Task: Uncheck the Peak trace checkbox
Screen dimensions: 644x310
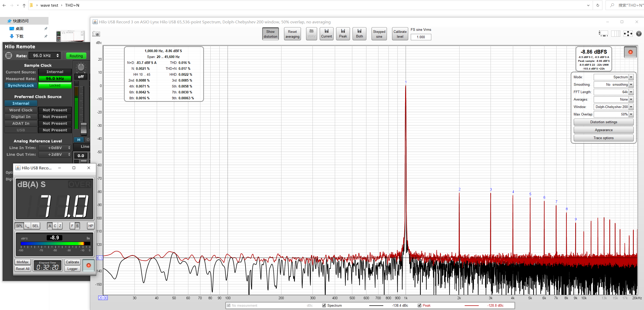Action: pos(419,305)
